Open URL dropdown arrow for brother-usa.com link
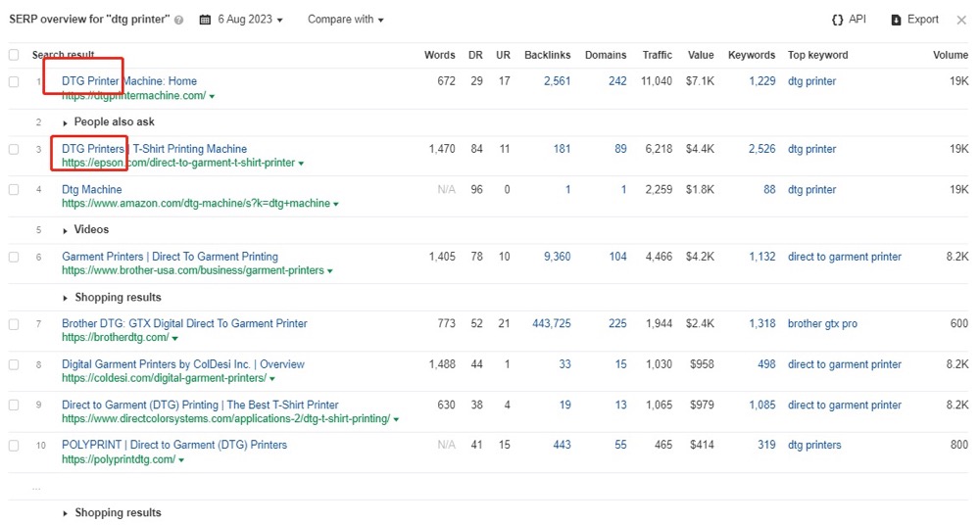This screenshot has height=525, width=980. click(x=329, y=271)
